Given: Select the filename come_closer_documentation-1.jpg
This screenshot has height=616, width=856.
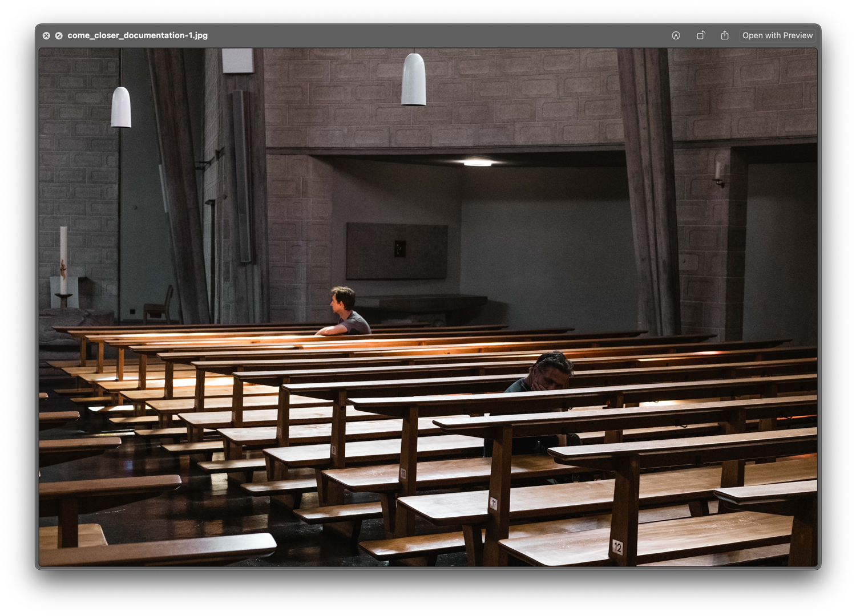Looking at the screenshot, I should (137, 35).
